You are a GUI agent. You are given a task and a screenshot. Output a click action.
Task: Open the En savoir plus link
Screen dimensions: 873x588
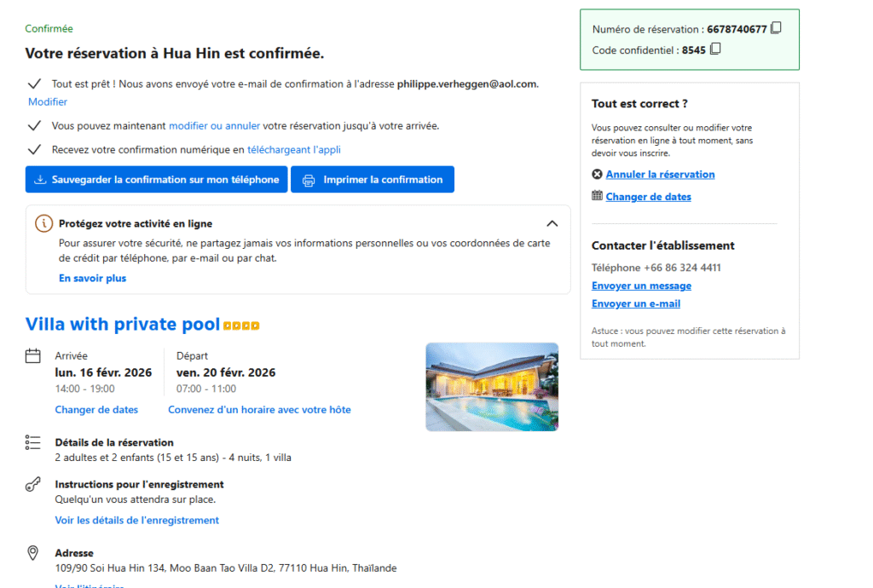[92, 279]
